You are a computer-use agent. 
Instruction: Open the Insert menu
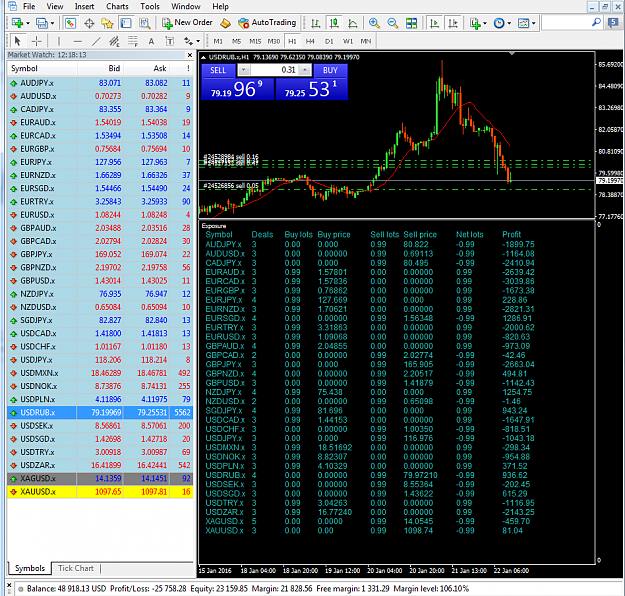coord(84,6)
